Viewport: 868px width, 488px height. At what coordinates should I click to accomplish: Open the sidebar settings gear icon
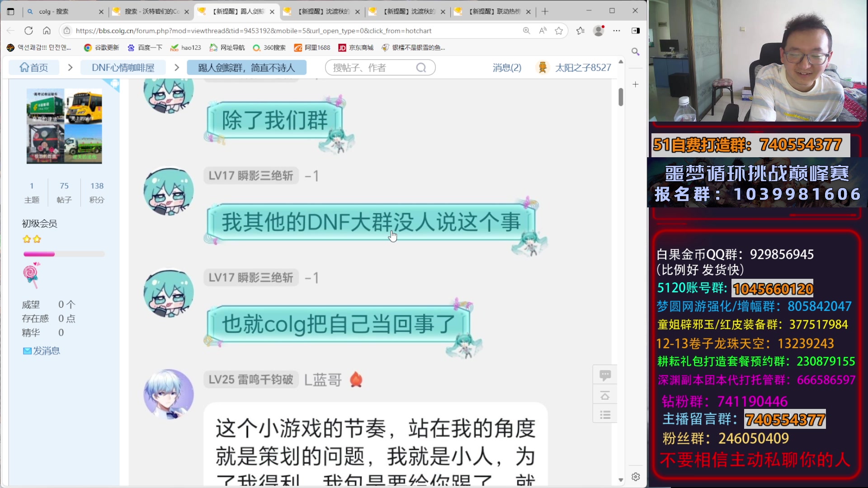pos(636,477)
